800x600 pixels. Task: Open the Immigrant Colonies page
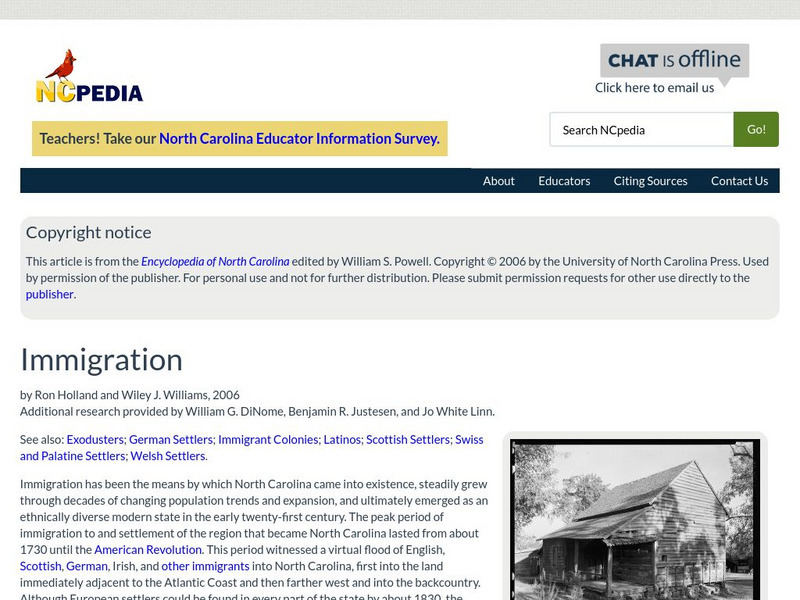click(x=267, y=438)
